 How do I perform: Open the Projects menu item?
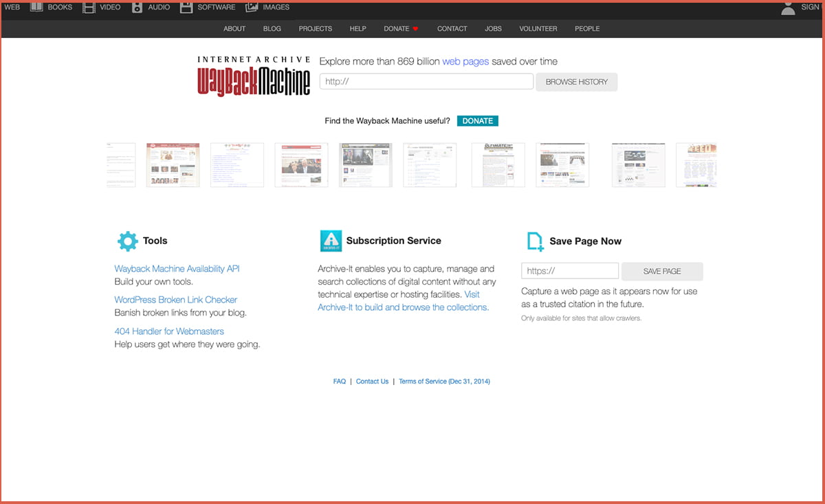pos(315,29)
